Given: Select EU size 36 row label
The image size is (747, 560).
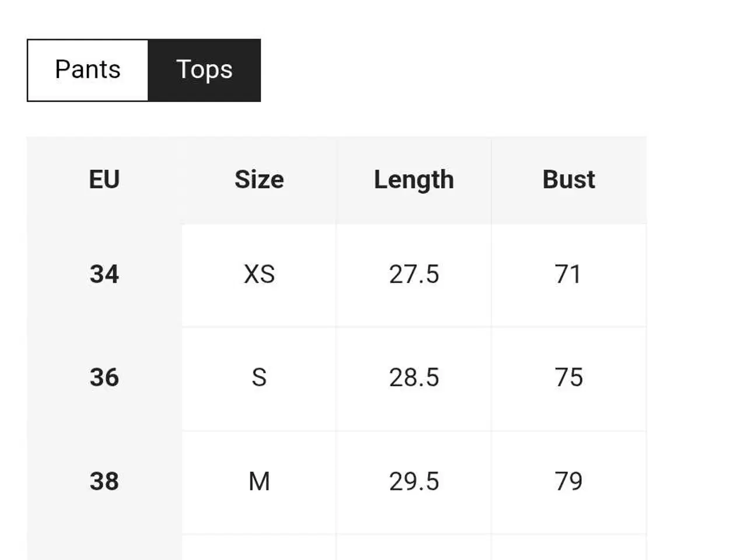Looking at the screenshot, I should 104,378.
